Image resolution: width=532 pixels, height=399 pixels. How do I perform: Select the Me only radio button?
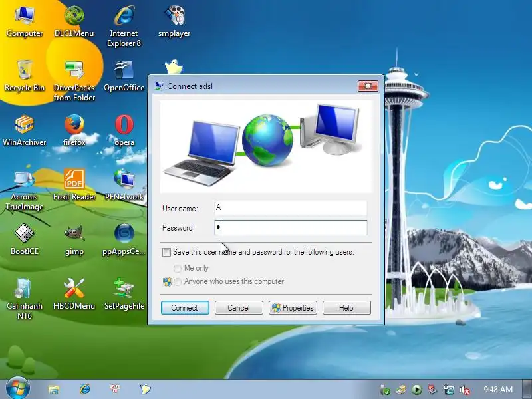point(178,269)
